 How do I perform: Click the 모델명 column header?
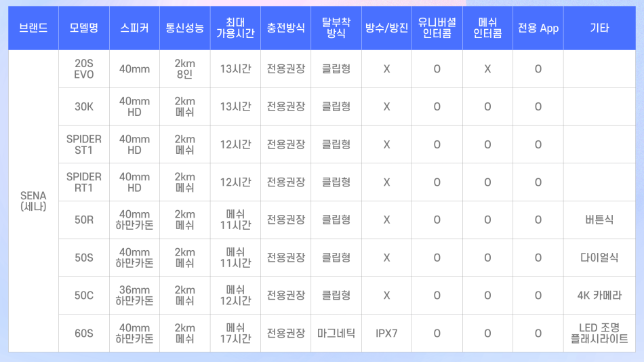pos(84,28)
